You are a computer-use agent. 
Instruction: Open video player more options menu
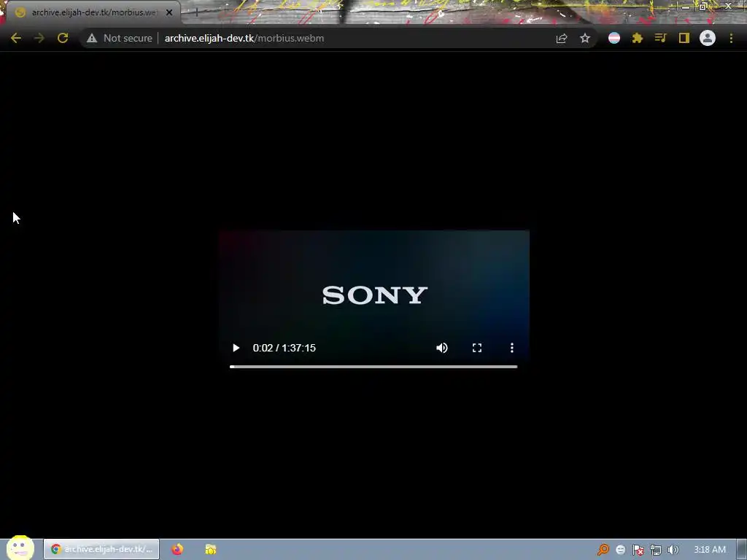(512, 348)
